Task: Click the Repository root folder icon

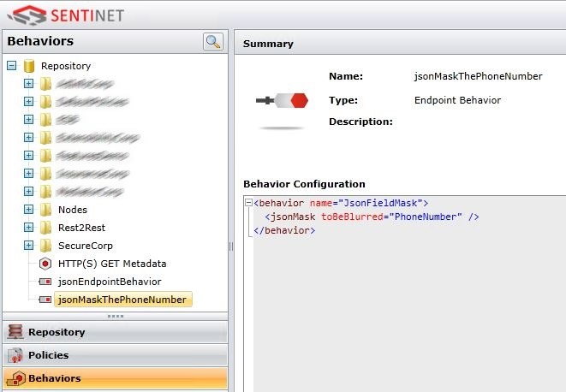Action: coord(29,66)
